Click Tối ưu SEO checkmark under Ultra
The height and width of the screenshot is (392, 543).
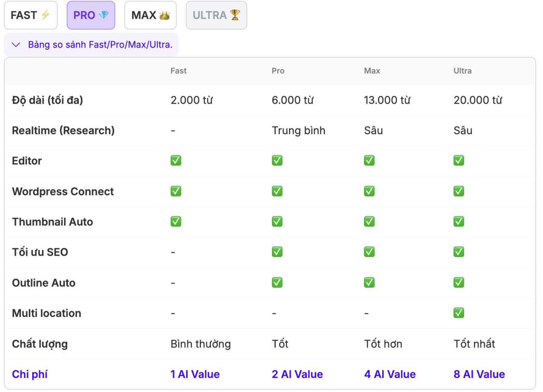[x=459, y=252]
